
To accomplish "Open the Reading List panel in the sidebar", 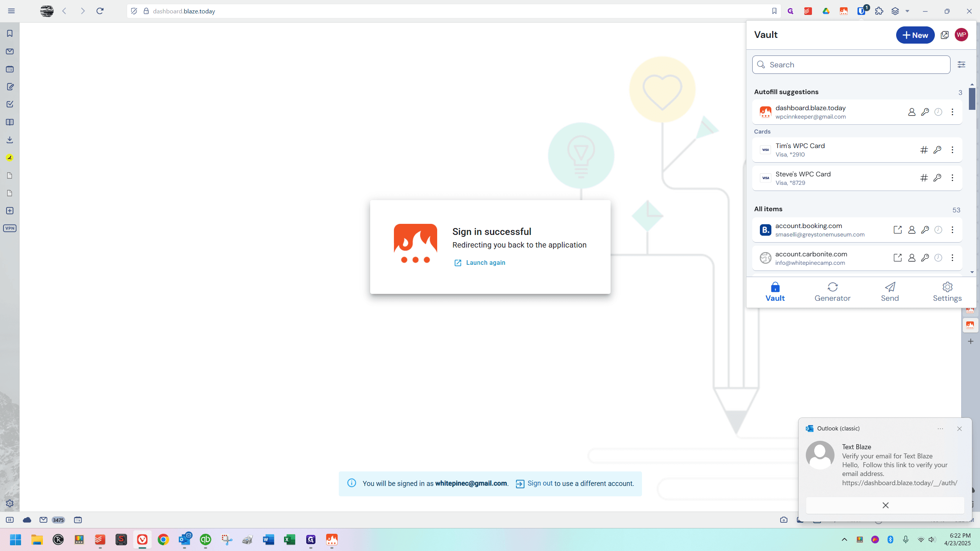I will pyautogui.click(x=10, y=122).
